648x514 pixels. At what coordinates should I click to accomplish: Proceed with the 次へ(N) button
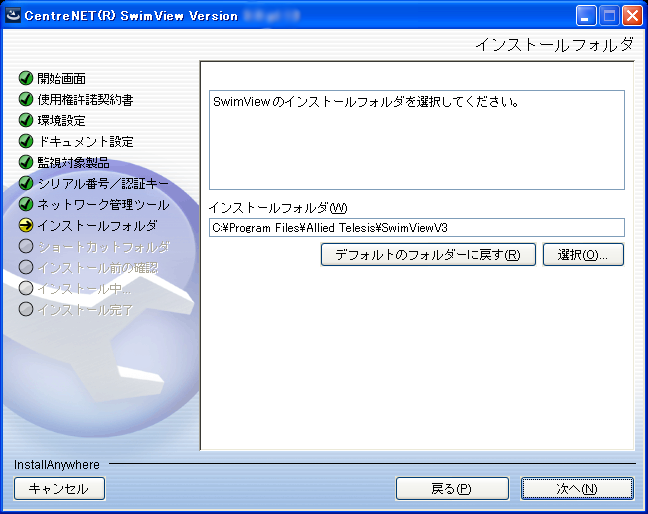(577, 489)
